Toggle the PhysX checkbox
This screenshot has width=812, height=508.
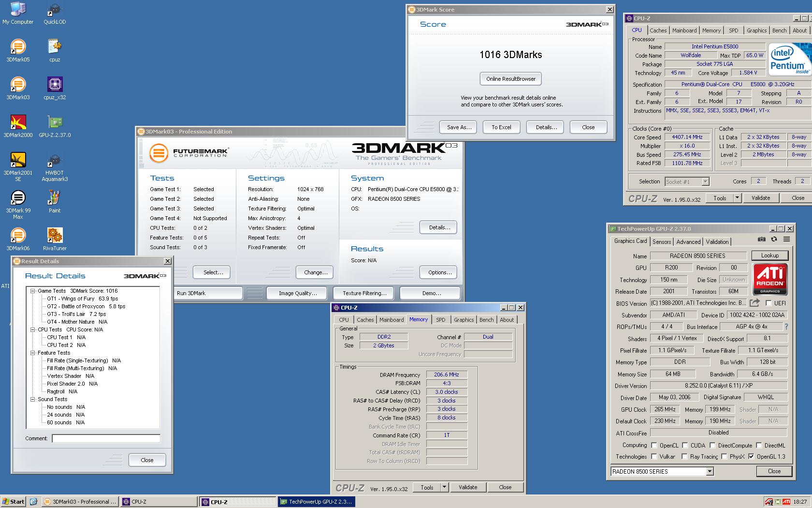724,456
